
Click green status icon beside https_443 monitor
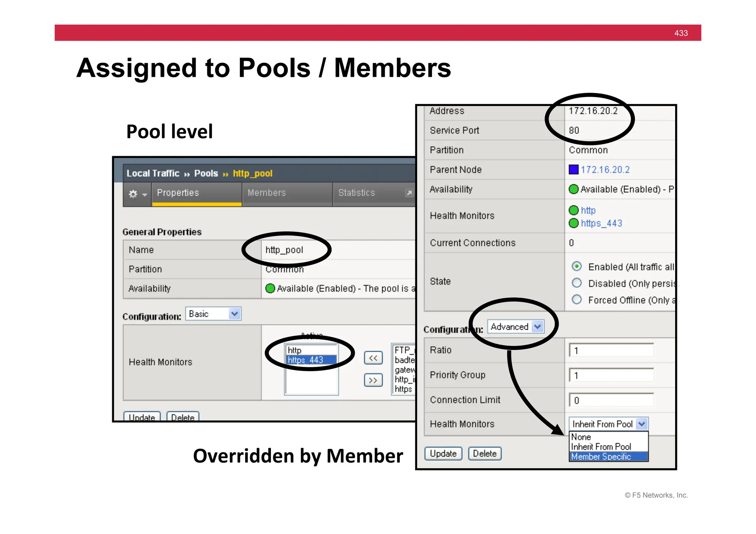[x=573, y=223]
